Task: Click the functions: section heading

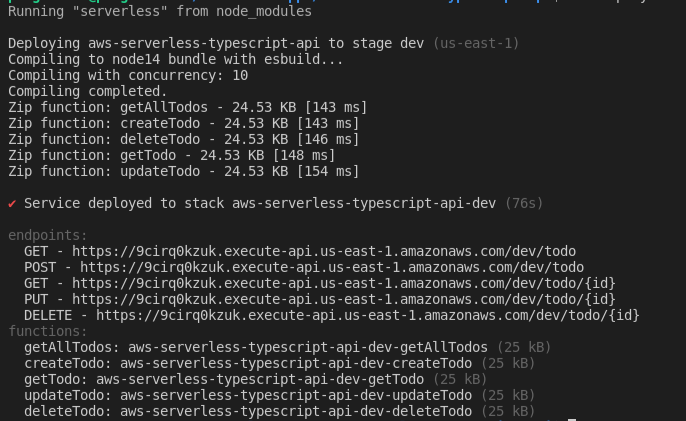Action: tap(48, 331)
